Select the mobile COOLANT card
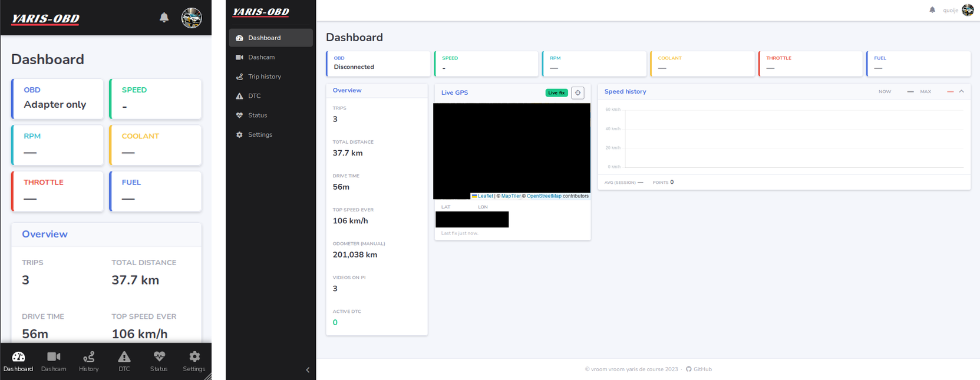 tap(156, 145)
